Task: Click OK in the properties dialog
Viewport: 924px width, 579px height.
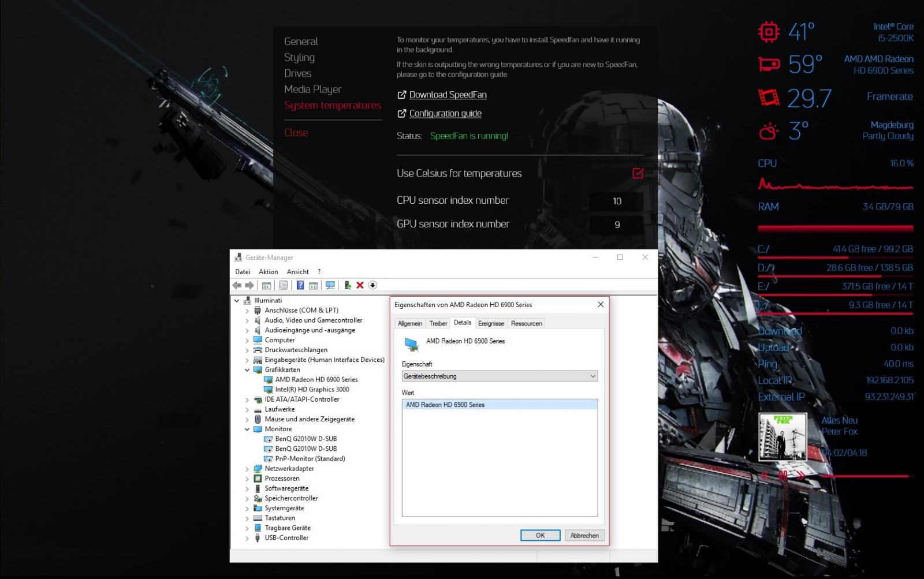Action: [x=540, y=535]
